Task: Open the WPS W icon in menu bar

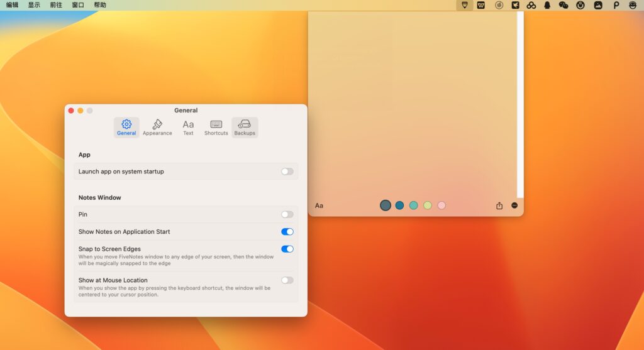Action: tap(481, 5)
